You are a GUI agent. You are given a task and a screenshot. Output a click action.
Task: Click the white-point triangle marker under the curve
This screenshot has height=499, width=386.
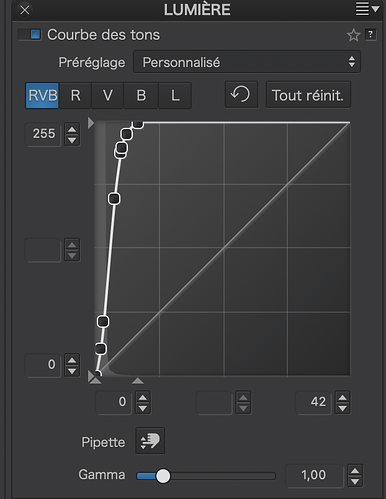click(138, 381)
